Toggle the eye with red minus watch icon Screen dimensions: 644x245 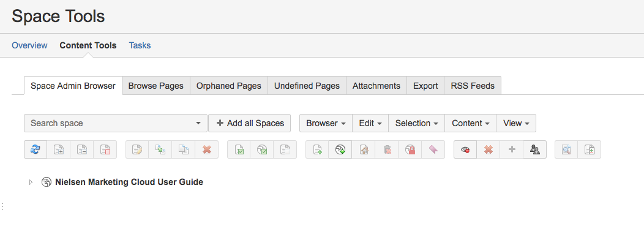(465, 149)
